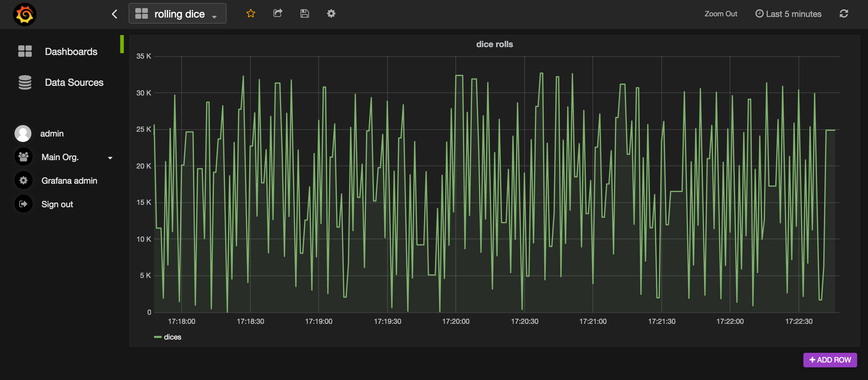Screen dimensions: 868x380
Task: Open the admin user profile
Action: [x=52, y=134]
